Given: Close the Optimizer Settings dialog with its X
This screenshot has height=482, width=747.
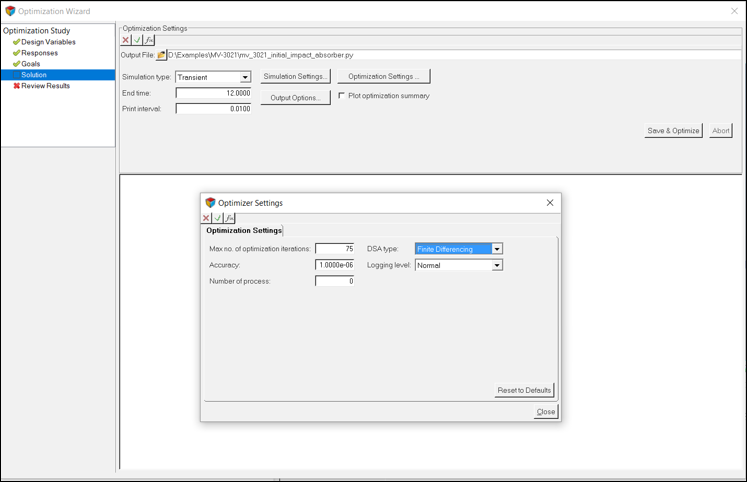Looking at the screenshot, I should click(x=550, y=203).
